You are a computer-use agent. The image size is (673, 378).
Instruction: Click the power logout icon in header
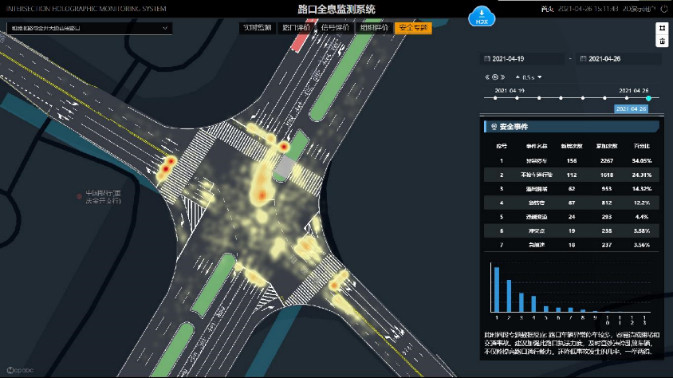tap(664, 9)
